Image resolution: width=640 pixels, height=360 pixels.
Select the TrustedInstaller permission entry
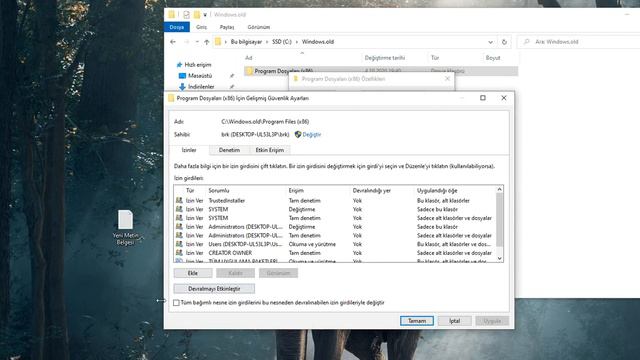point(335,200)
